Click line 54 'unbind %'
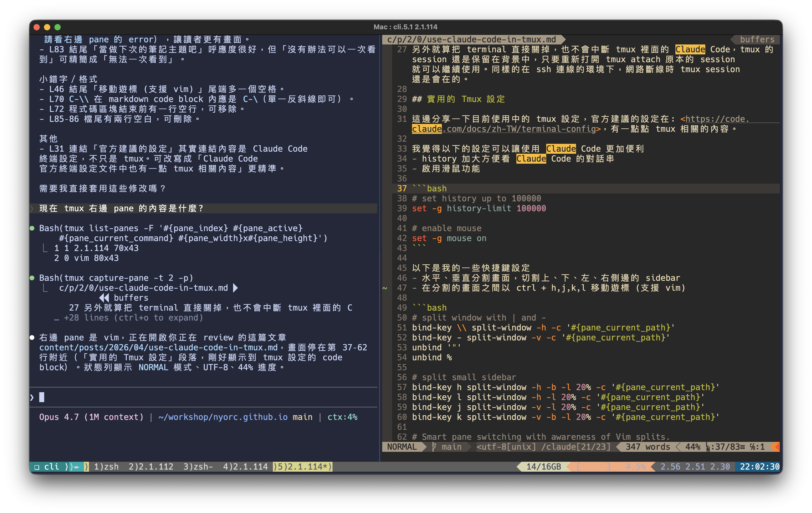812x513 pixels. point(432,357)
